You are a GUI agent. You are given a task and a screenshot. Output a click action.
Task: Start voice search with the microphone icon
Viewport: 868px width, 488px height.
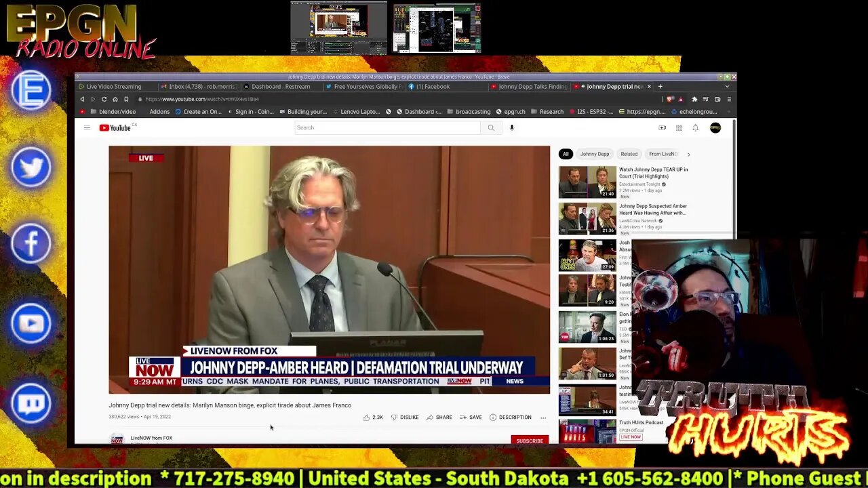(512, 127)
